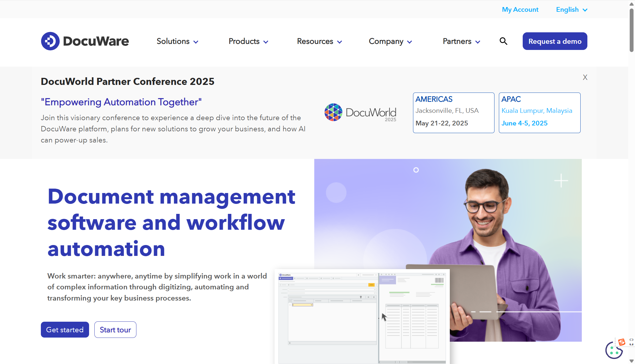Open the English language dropdown
This screenshot has height=364, width=635.
571,10
